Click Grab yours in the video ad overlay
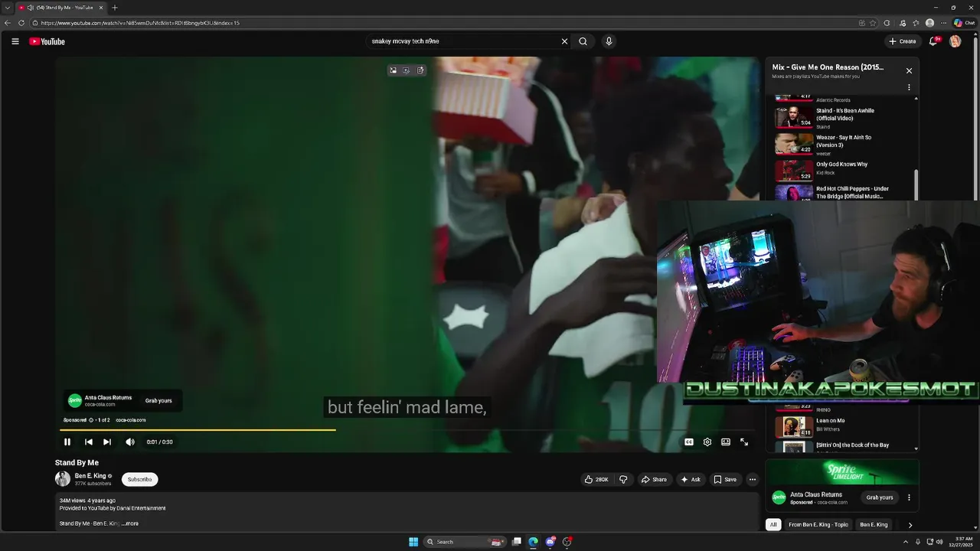The width and height of the screenshot is (980, 551). [x=158, y=400]
